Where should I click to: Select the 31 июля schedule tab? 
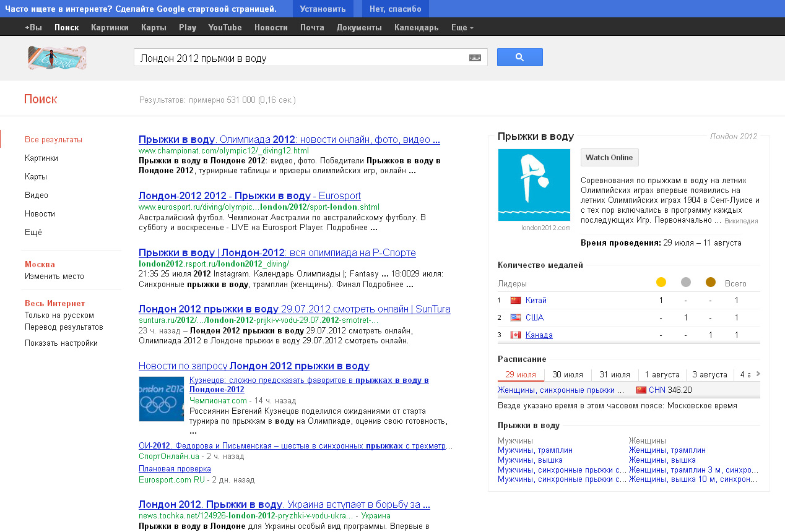pyautogui.click(x=615, y=374)
